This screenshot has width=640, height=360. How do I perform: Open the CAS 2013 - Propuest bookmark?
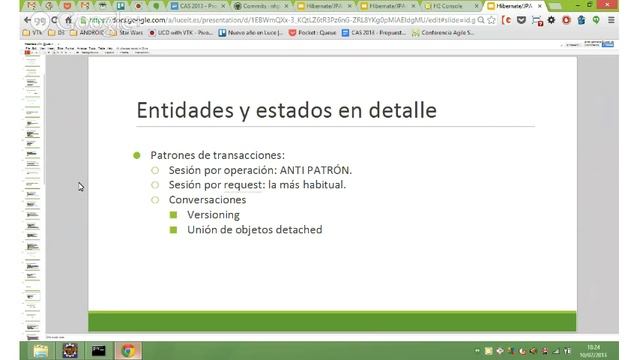(374, 33)
